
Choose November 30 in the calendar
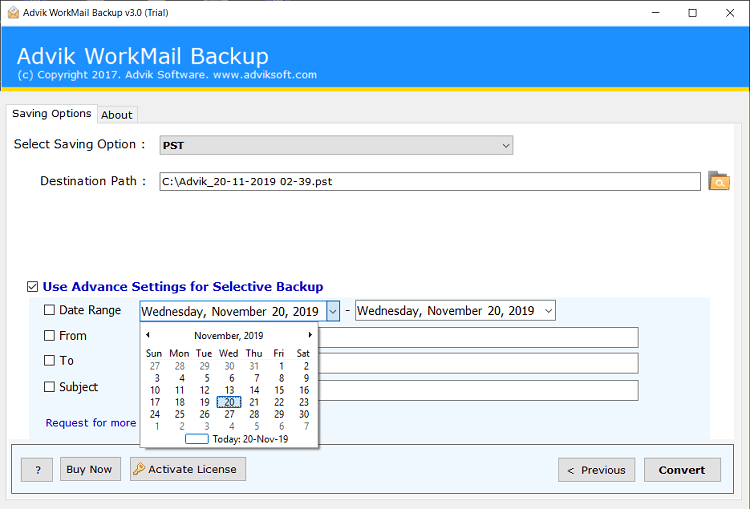coord(304,414)
